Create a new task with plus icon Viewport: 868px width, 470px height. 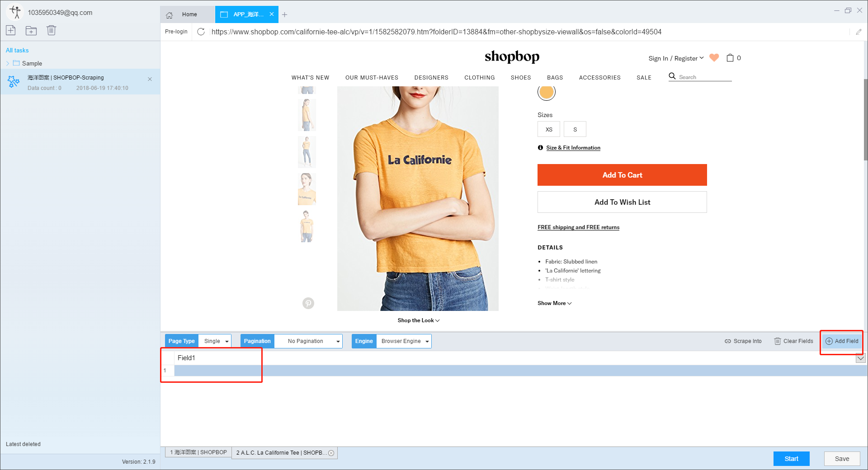[x=11, y=30]
